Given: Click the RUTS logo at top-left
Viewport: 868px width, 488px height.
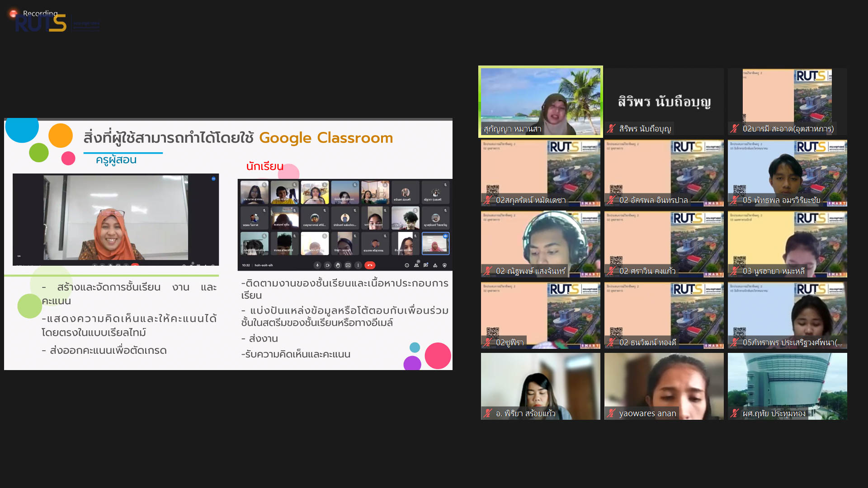Looking at the screenshot, I should (x=41, y=23).
